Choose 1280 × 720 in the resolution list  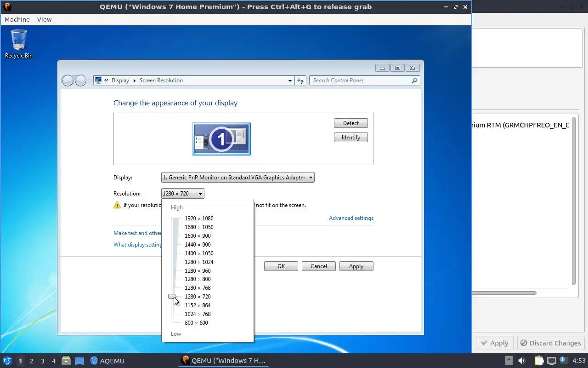pos(198,297)
